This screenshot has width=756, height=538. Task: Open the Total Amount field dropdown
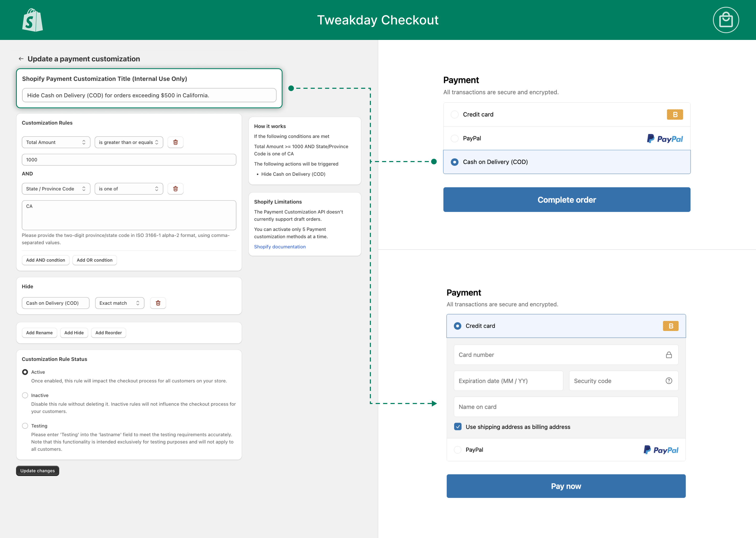[x=56, y=142]
